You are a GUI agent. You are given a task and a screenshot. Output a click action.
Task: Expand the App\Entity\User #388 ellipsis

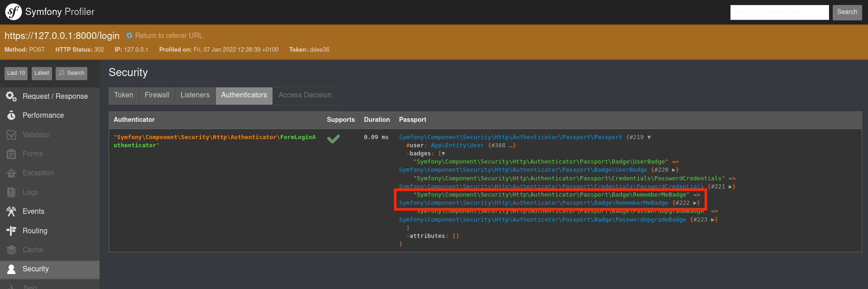510,145
